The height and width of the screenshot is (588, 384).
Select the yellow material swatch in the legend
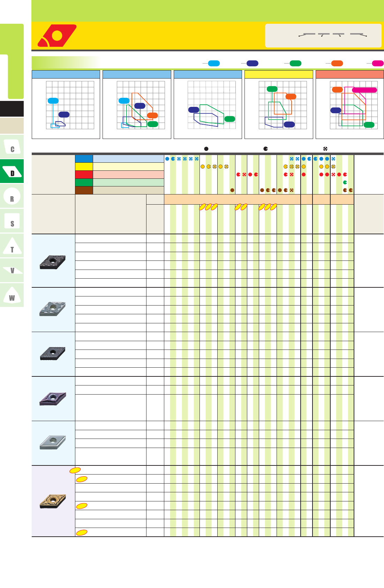84,167
